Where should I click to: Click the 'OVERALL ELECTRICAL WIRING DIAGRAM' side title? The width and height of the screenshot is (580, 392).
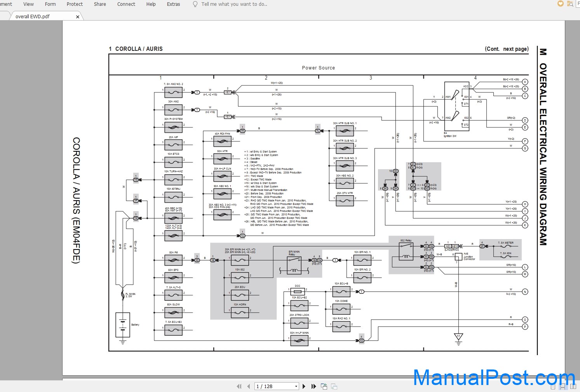(543, 154)
